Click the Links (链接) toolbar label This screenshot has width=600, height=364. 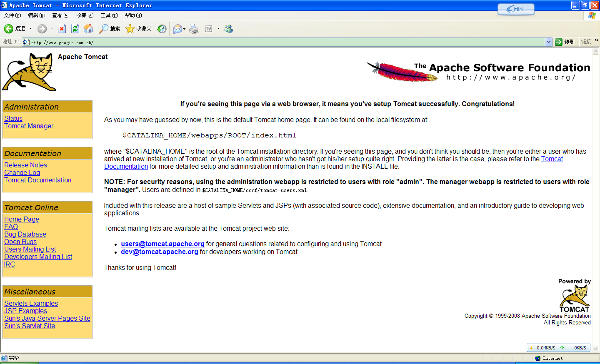coord(586,42)
